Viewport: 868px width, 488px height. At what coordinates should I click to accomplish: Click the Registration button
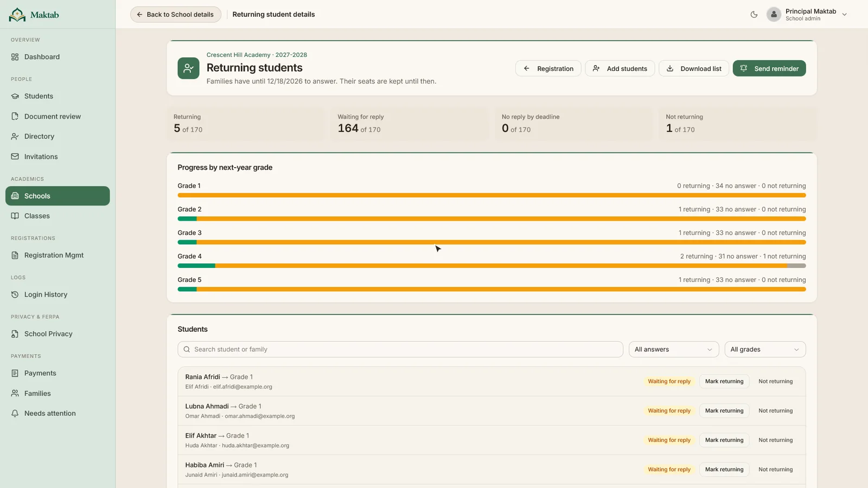tap(548, 68)
